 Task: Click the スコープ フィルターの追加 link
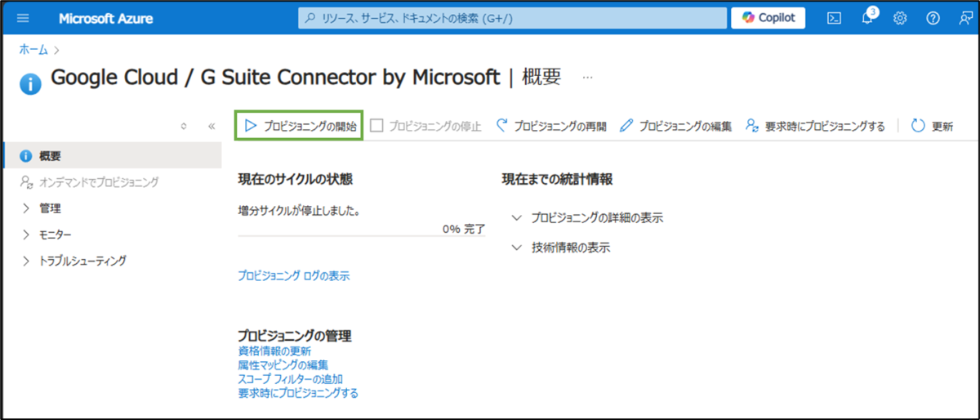[290, 378]
